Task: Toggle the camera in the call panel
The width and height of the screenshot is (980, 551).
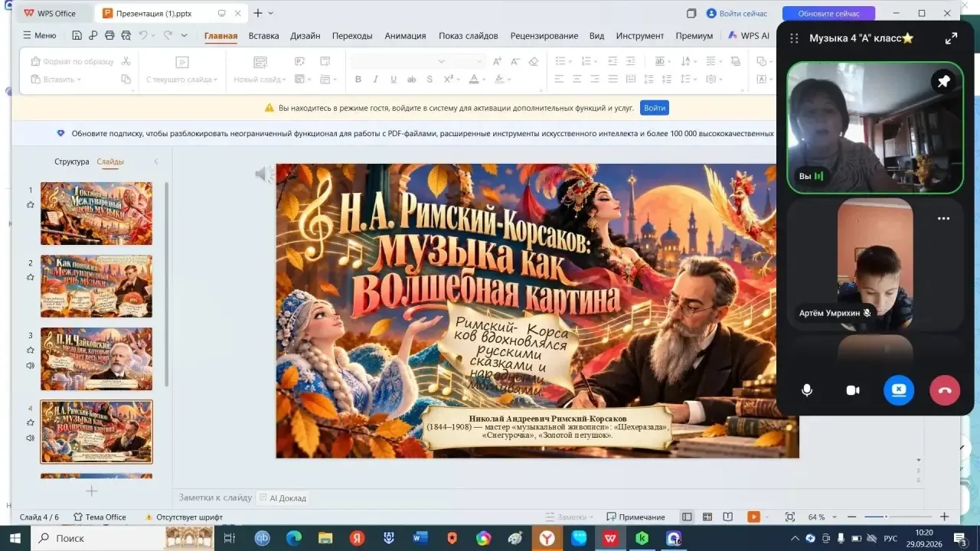Action: tap(853, 390)
